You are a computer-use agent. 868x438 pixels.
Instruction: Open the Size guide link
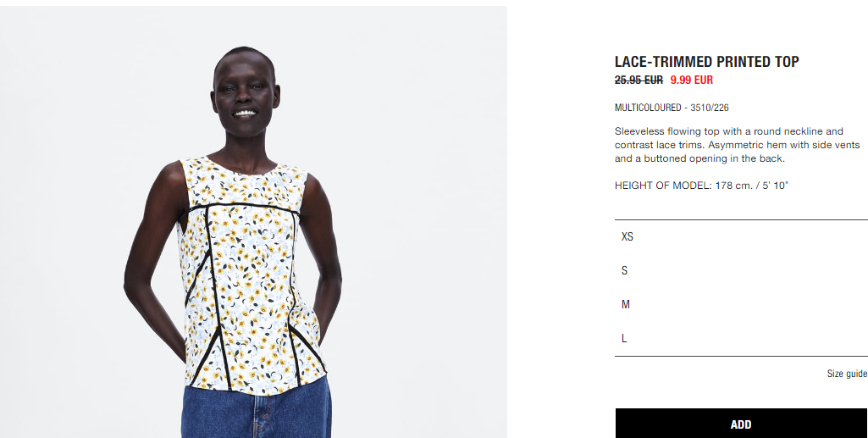tap(847, 374)
